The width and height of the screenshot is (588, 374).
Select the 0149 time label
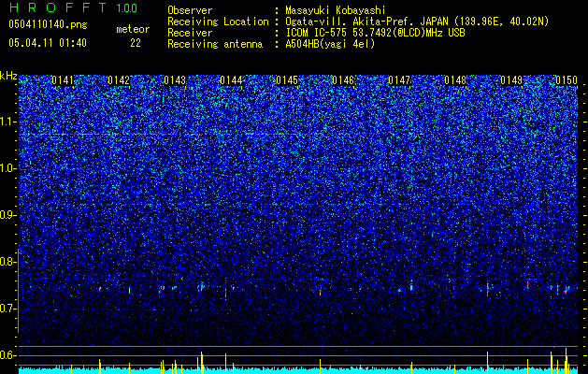(x=511, y=80)
